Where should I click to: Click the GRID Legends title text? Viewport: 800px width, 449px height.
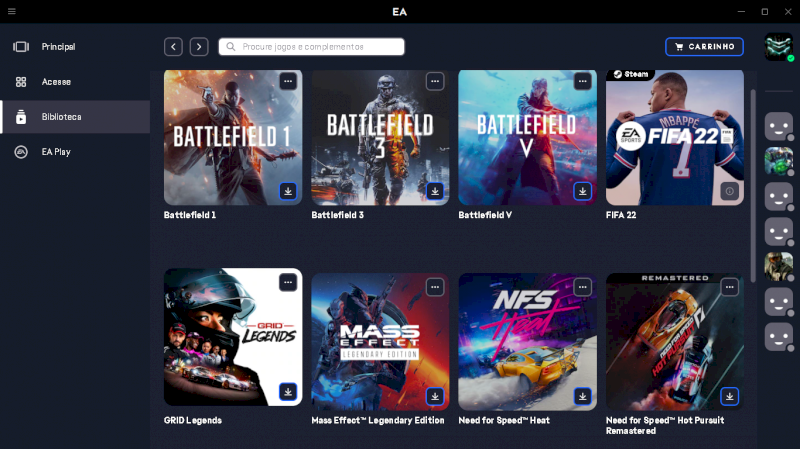pyautogui.click(x=193, y=420)
